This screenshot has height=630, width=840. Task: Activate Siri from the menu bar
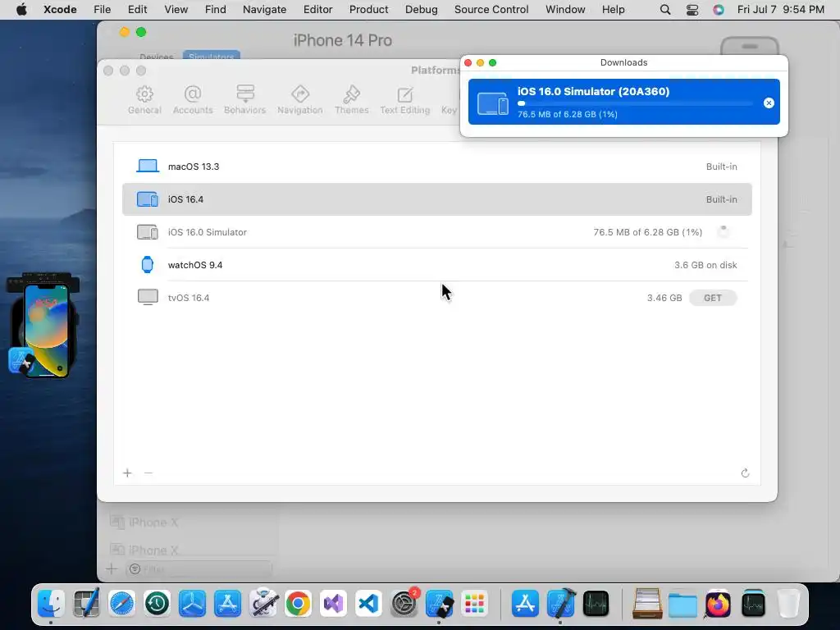(719, 10)
